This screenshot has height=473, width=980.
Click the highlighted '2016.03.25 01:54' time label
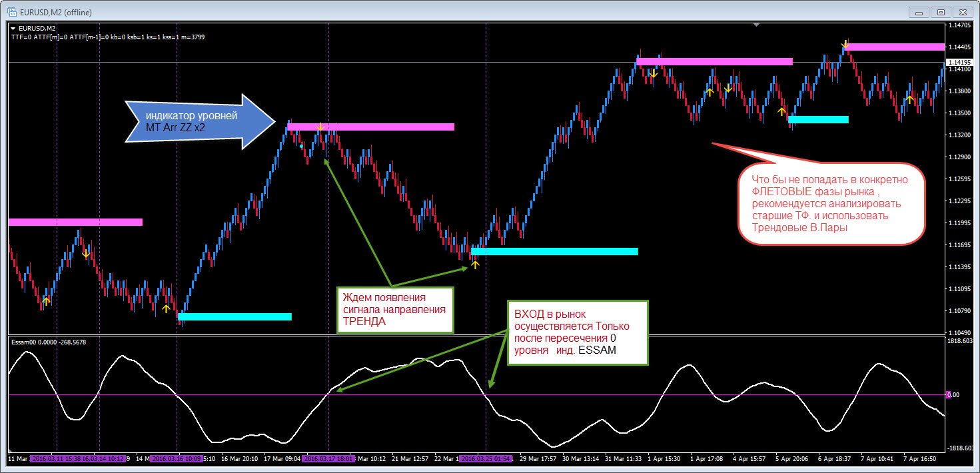click(486, 459)
